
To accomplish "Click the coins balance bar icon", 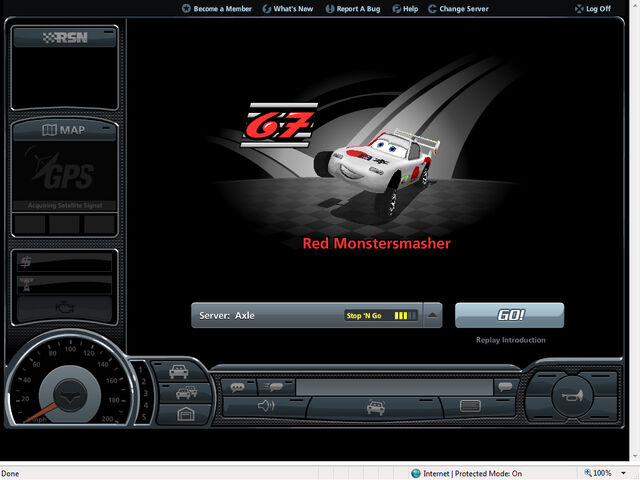I will (x=26, y=262).
